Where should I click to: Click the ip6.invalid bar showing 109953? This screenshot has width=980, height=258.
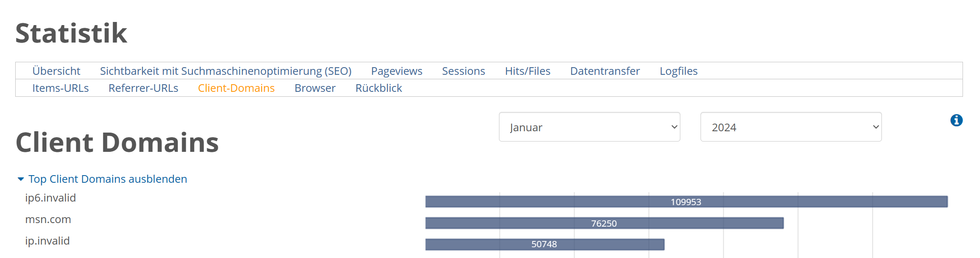[x=686, y=202]
